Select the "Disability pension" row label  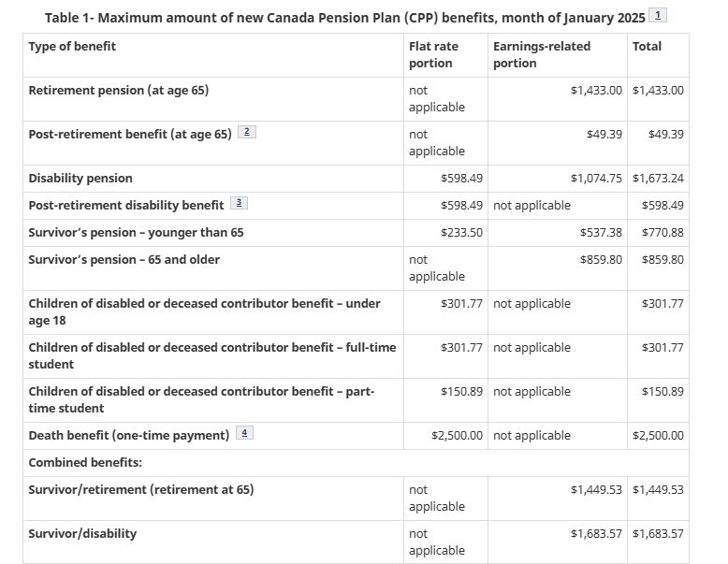click(80, 179)
